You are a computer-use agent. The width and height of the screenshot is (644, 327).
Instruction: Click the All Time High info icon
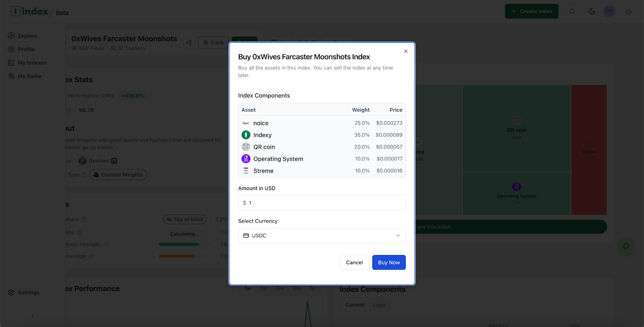click(x=91, y=257)
